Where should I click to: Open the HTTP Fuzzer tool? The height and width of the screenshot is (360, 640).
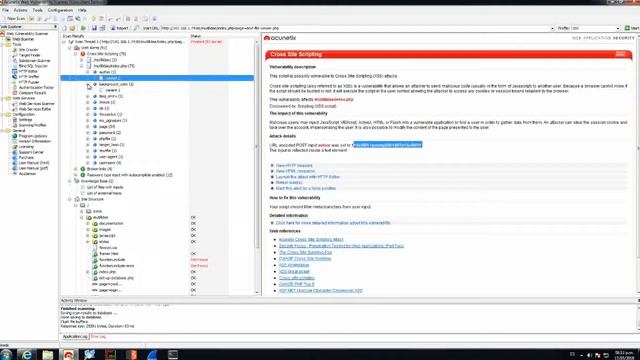[x=29, y=82]
